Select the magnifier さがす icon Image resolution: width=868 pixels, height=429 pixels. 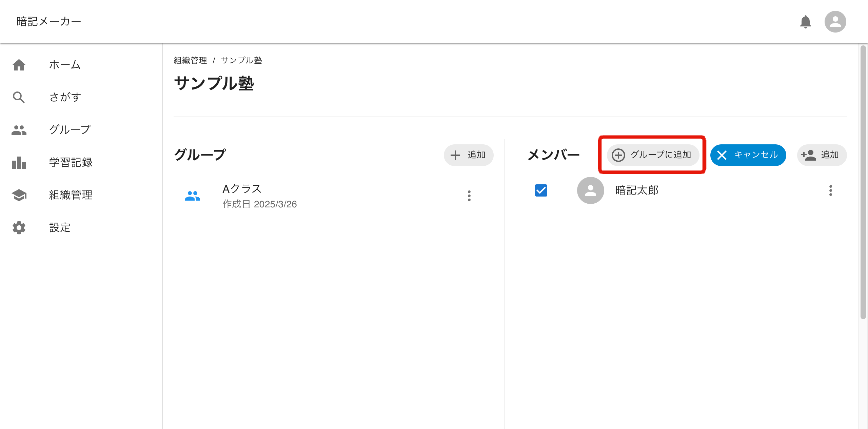(19, 97)
